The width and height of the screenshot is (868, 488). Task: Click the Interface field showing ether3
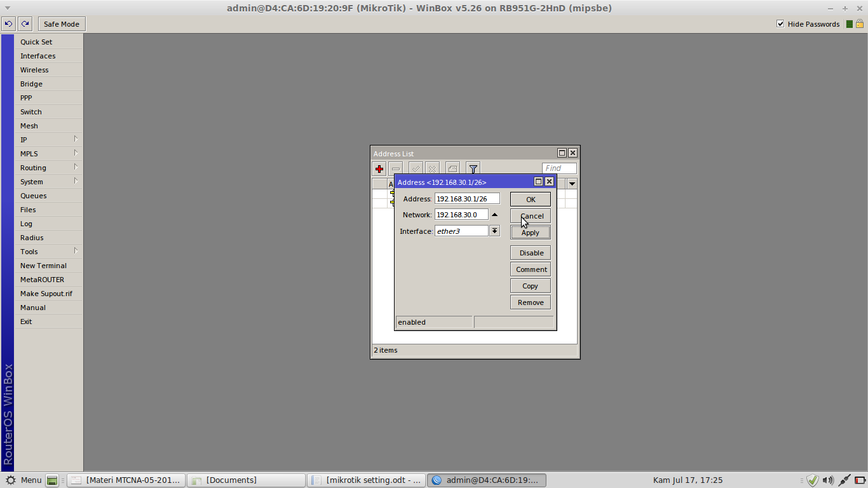point(461,231)
